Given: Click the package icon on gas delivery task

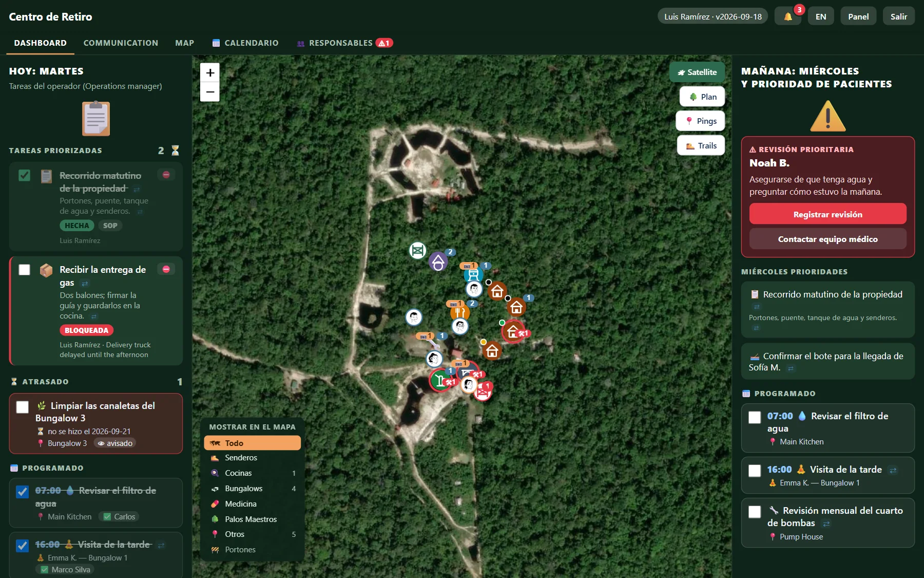Looking at the screenshot, I should click(x=46, y=270).
